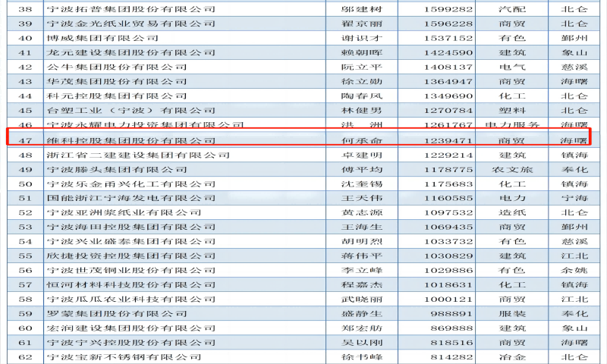The image size is (607, 364).
Task: Select 国能浙江宁海发电有限公司 cell
Action: click(131, 198)
